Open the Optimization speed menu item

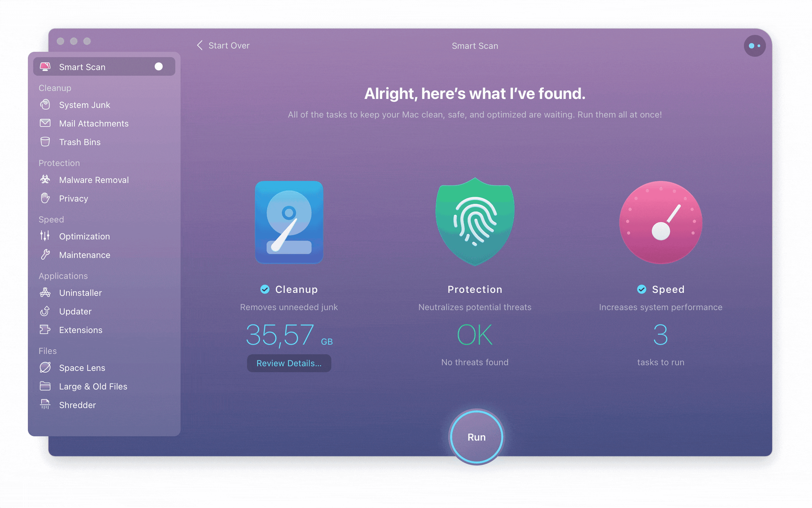[x=84, y=236]
